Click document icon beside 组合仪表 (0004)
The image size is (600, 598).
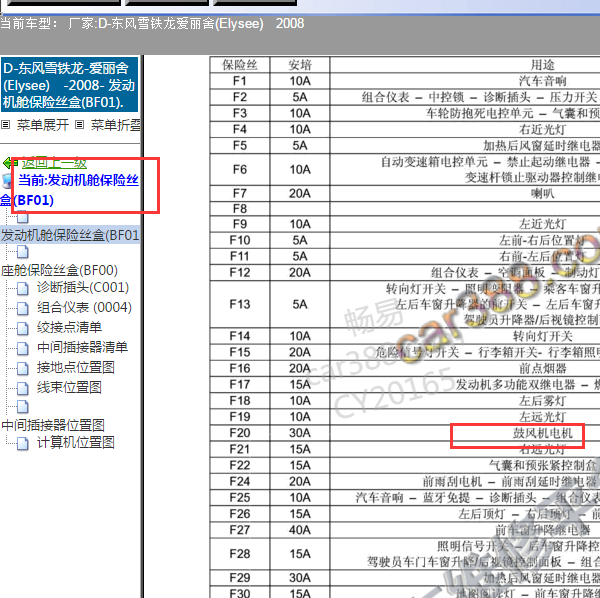[23, 308]
